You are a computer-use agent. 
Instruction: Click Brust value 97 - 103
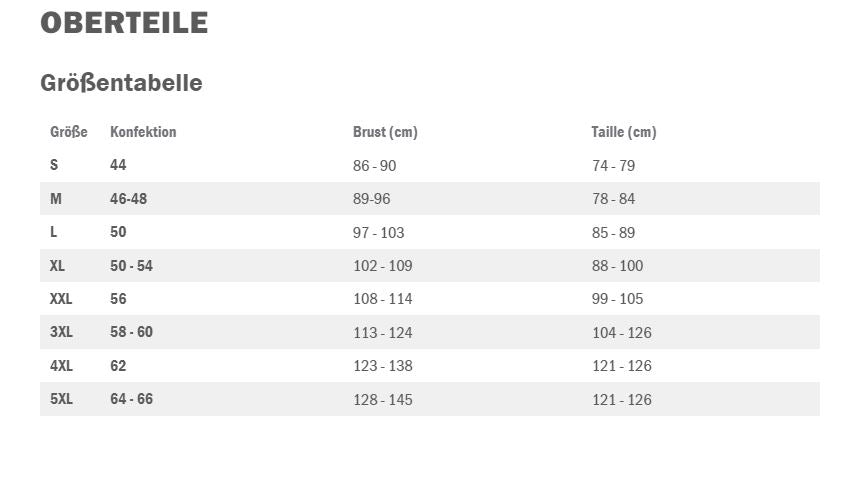point(379,232)
